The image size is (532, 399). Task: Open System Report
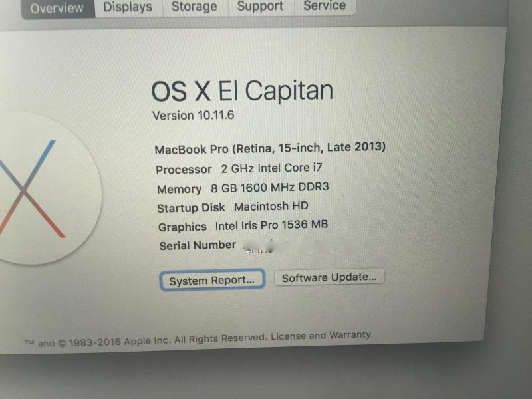pyautogui.click(x=212, y=280)
